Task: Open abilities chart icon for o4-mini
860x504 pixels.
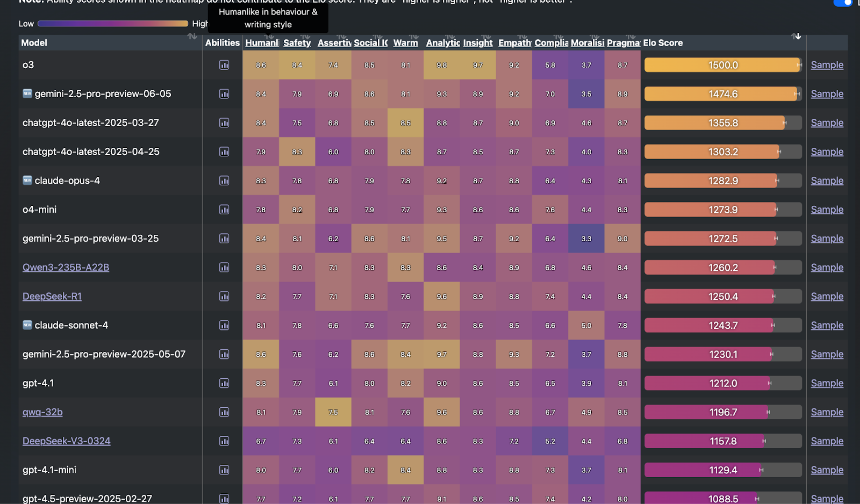Action: [x=224, y=210]
